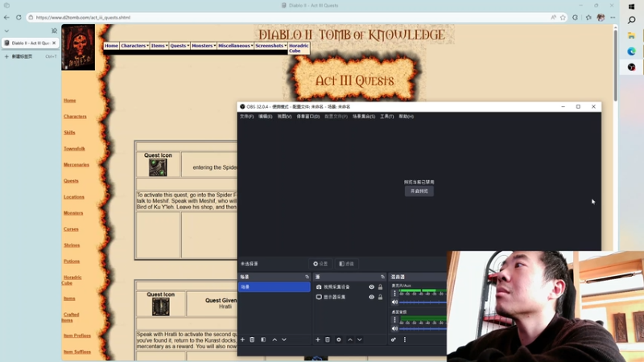This screenshot has height=362, width=644.
Task: Undock the Scenes panel via its float icon
Action: click(x=307, y=277)
